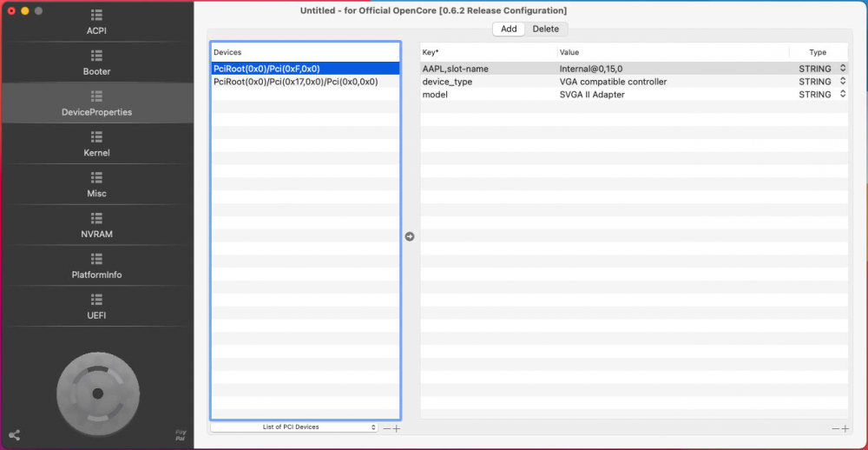The image size is (868, 450).
Task: Click the Type column header
Action: point(818,52)
